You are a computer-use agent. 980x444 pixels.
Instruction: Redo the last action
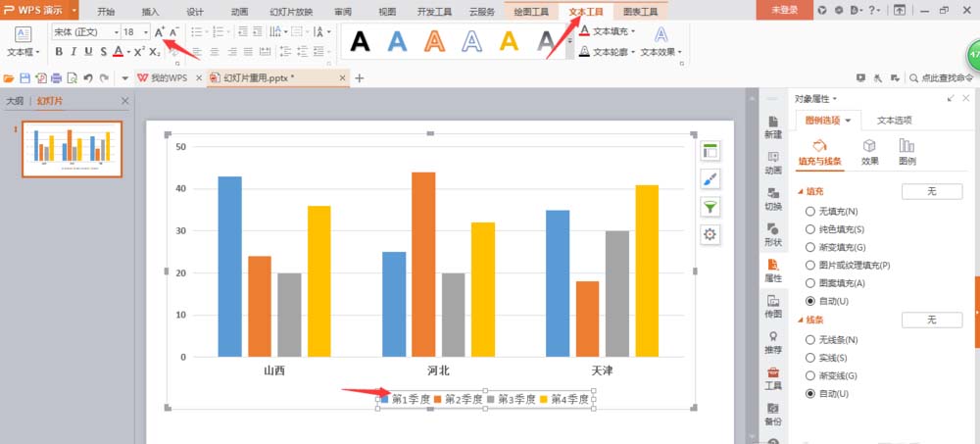(104, 78)
